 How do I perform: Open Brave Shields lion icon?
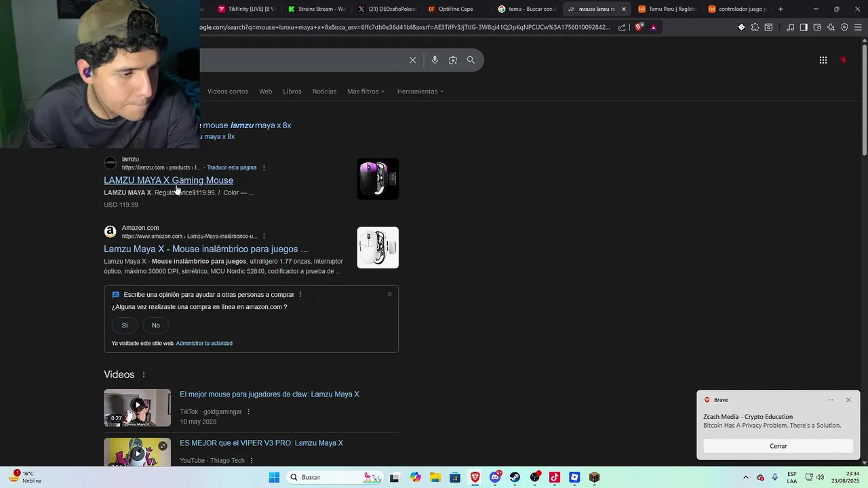coord(639,27)
